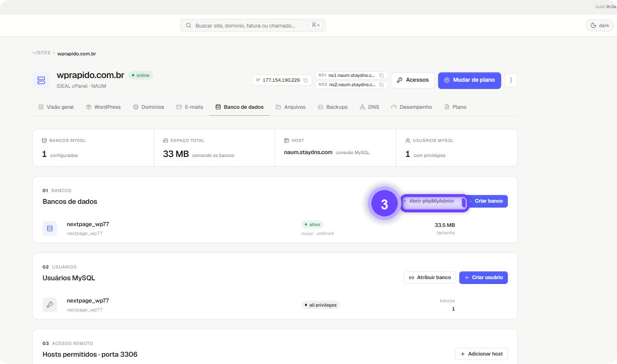This screenshot has height=364, width=617.
Task: Click the Acessos button
Action: coord(413,80)
